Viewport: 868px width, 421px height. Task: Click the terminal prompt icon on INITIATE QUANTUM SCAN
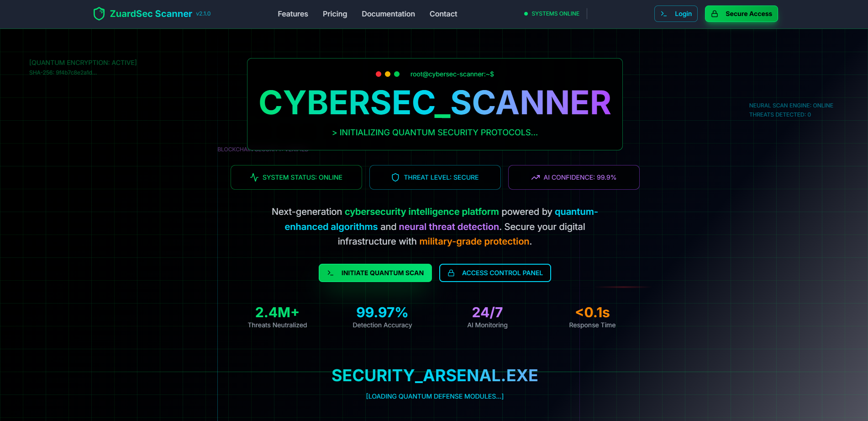click(330, 272)
